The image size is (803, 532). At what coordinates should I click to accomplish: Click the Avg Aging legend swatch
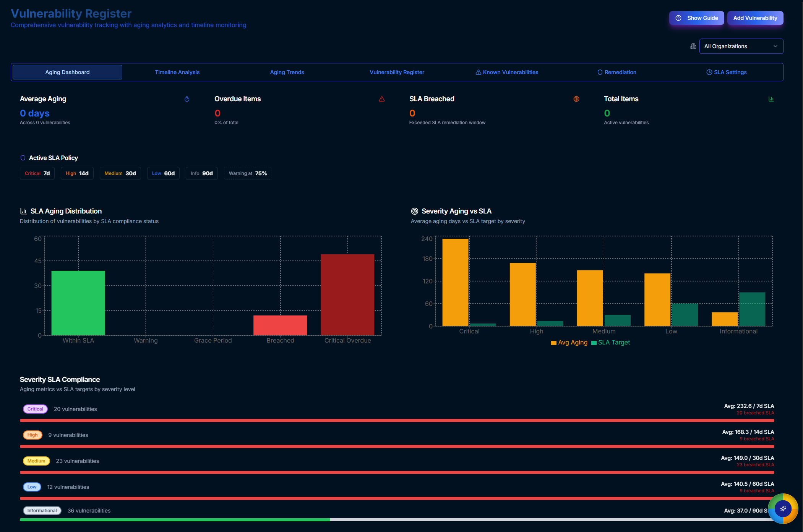point(553,343)
